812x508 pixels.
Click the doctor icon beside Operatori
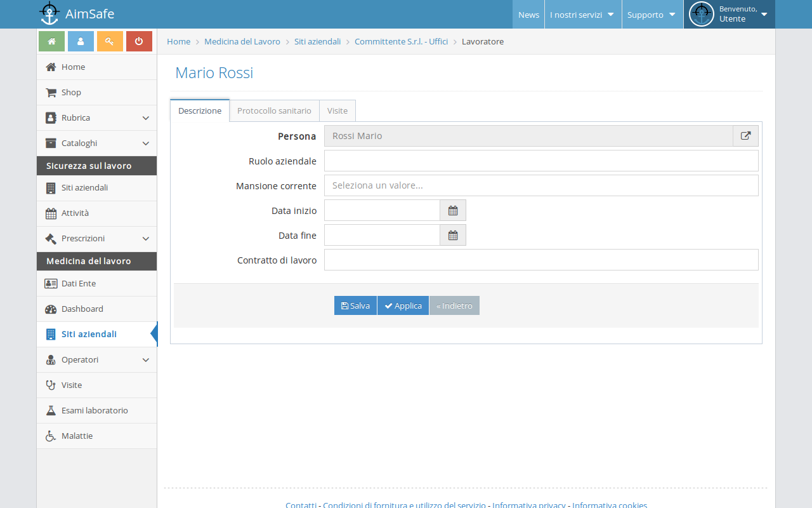pyautogui.click(x=51, y=360)
